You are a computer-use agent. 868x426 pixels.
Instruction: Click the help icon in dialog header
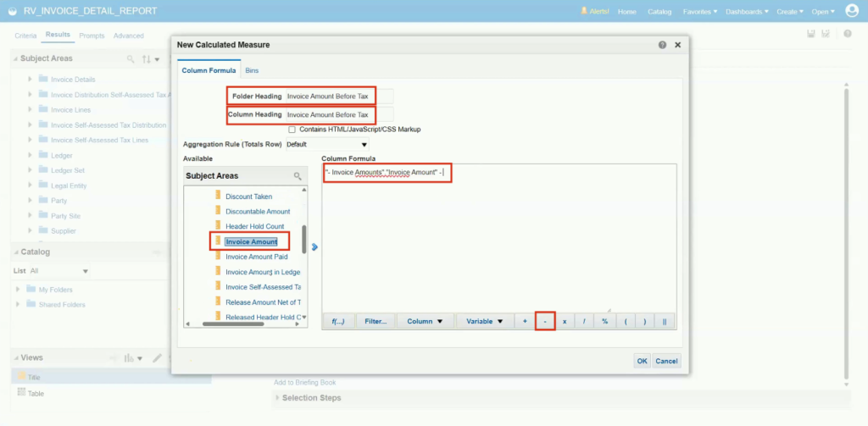662,45
